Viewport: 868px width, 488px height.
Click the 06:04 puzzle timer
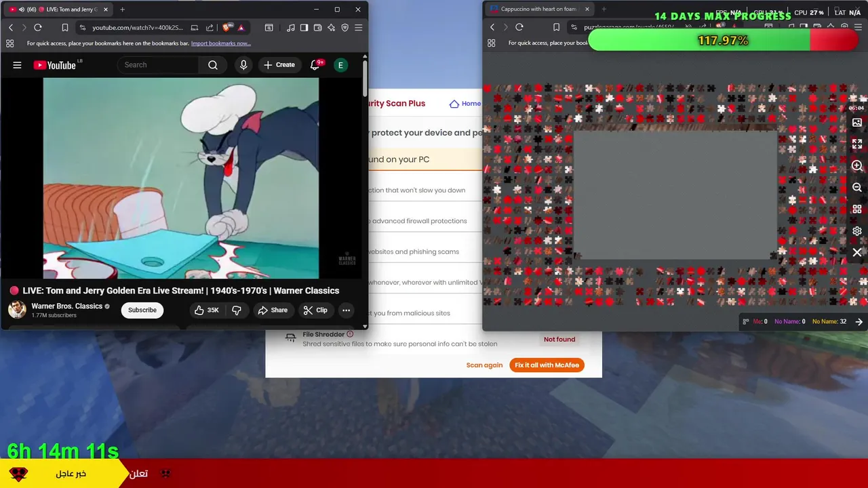[856, 108]
